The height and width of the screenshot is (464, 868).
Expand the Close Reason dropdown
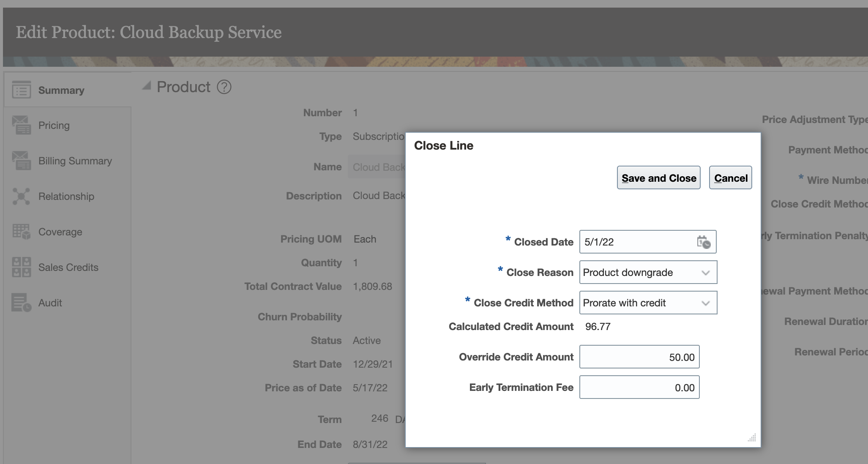tap(705, 273)
